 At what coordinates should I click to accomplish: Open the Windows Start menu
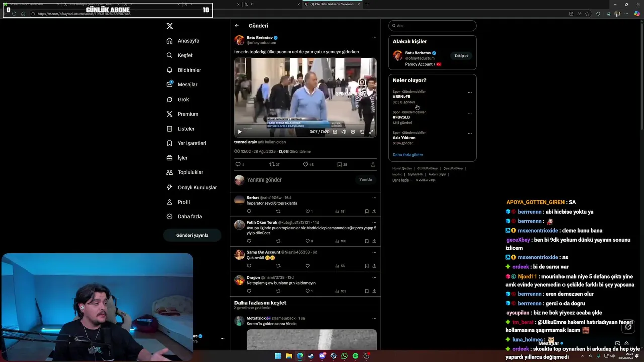pyautogui.click(x=278, y=356)
